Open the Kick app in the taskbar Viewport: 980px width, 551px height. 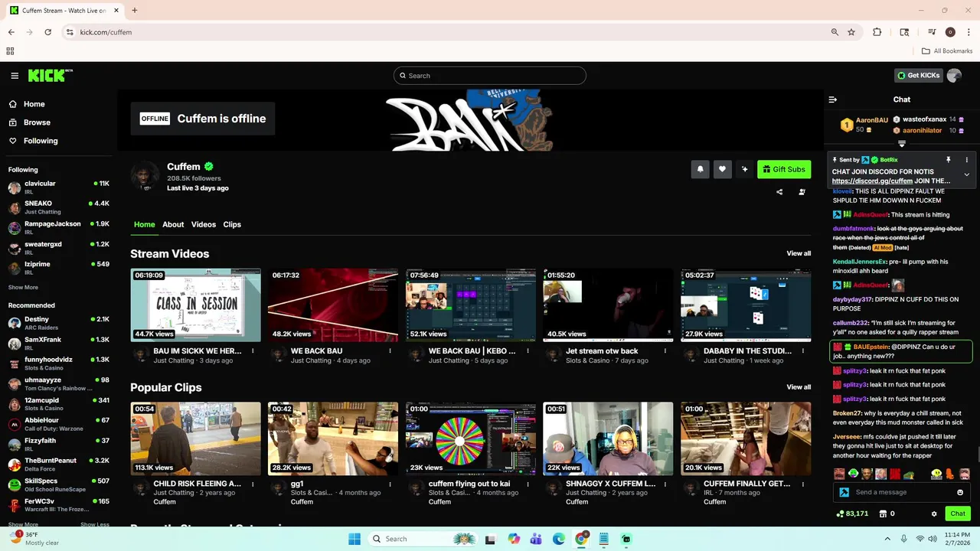(626, 539)
